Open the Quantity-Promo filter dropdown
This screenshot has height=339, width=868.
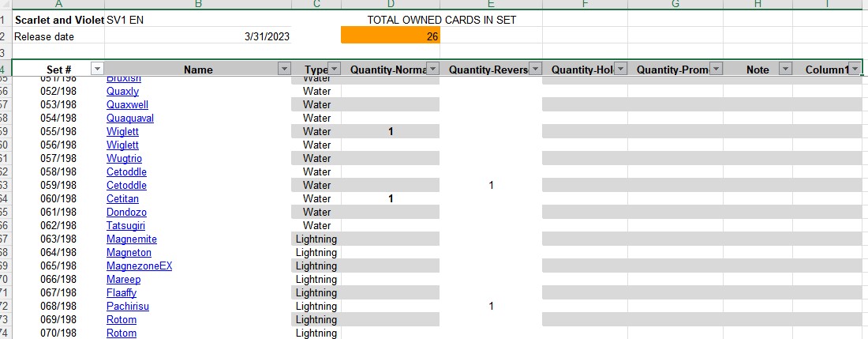[x=716, y=70]
